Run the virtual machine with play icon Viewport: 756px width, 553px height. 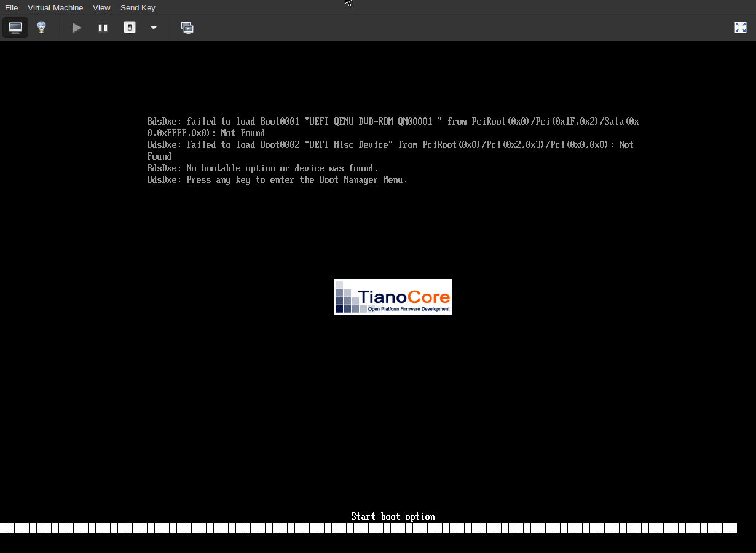[x=76, y=28]
